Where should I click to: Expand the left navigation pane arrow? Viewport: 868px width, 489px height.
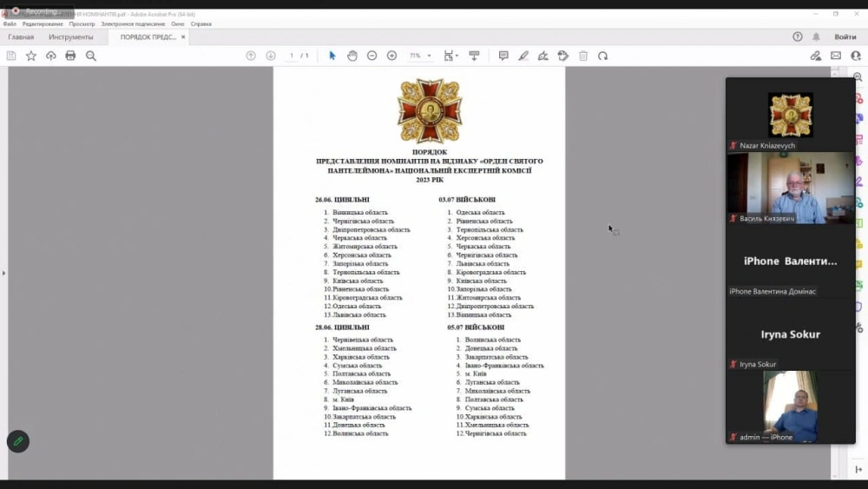pyautogui.click(x=3, y=273)
